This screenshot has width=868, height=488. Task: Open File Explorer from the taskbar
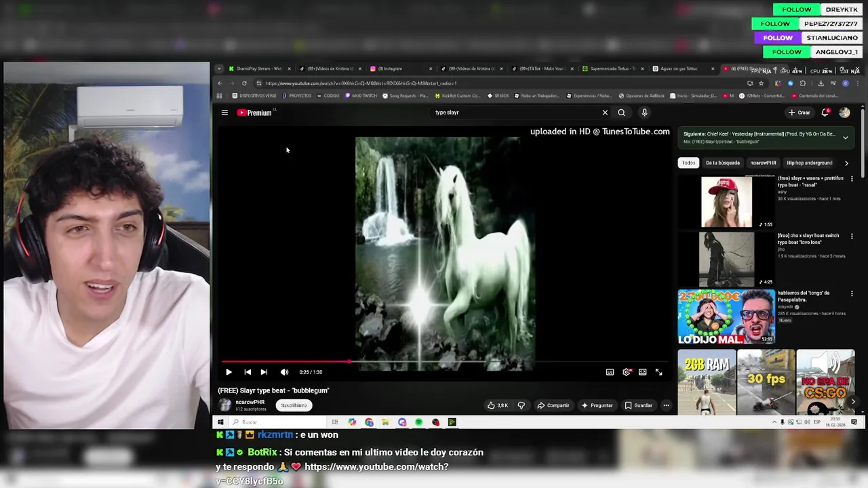point(385,422)
